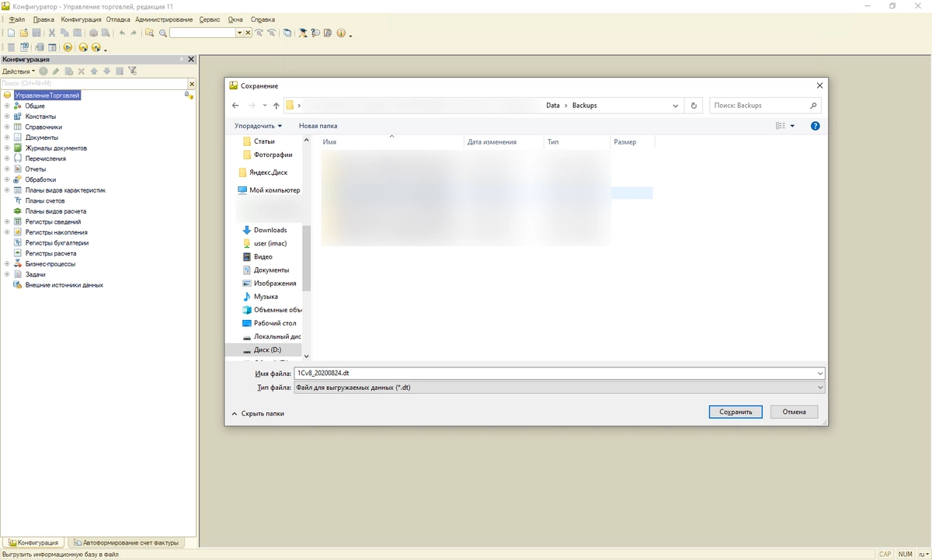Click the Новая папка button
The image size is (932, 560).
tap(318, 126)
